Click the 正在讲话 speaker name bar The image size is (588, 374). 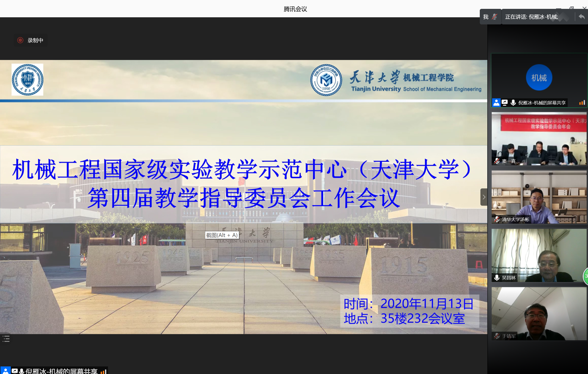coord(531,17)
